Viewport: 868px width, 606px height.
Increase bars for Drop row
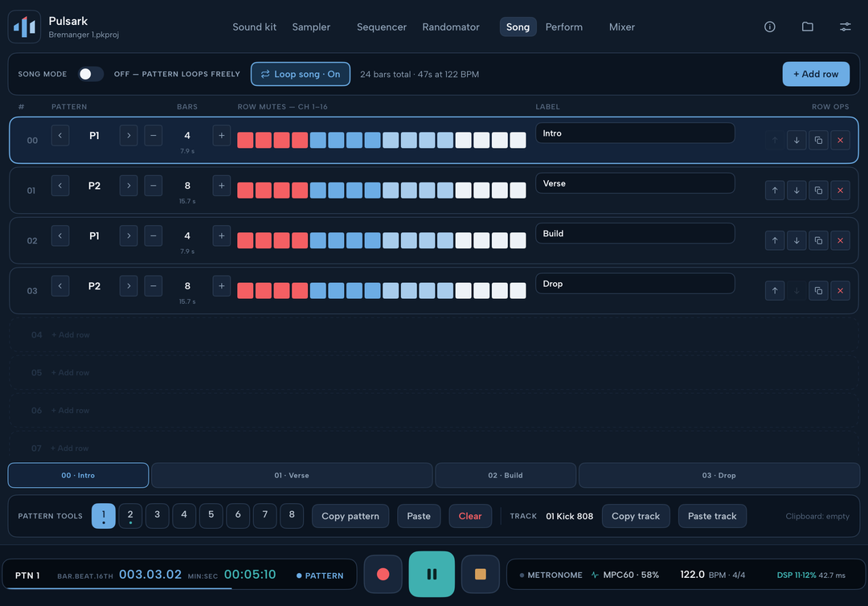222,286
